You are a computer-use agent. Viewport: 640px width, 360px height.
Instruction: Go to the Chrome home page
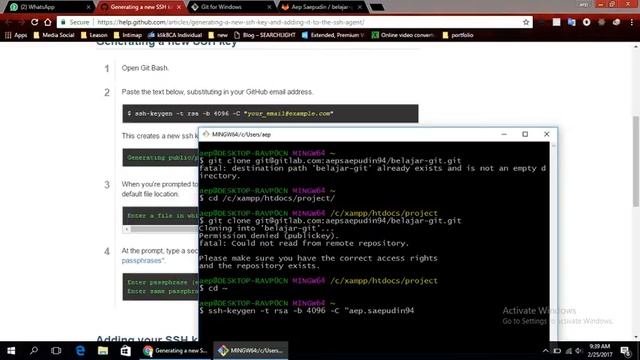coord(48,22)
